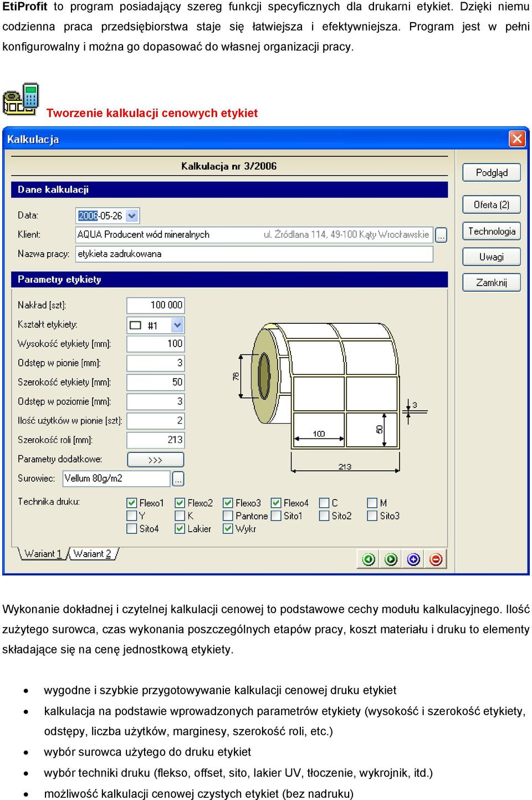Check the Sito2 checkbox
Screen dimensions: 532x800
pyautogui.click(x=325, y=516)
